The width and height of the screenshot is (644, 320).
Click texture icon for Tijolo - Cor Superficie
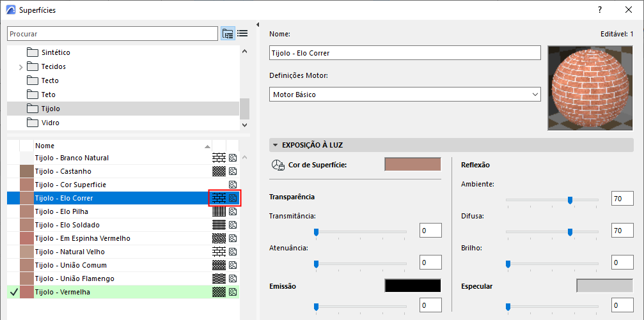pos(233,185)
